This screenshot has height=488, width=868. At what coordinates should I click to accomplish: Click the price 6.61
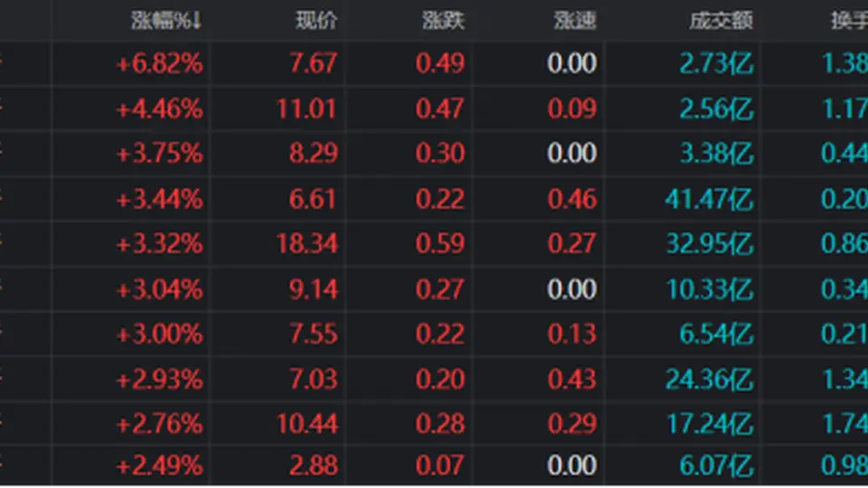(x=314, y=199)
